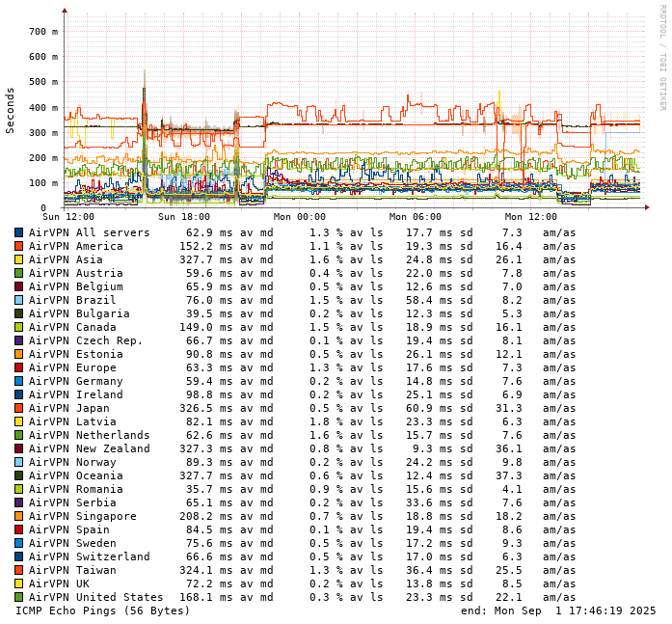Click the AirVPN Germany legend swatch
Image resolution: width=672 pixels, height=624 pixels.
point(19,381)
